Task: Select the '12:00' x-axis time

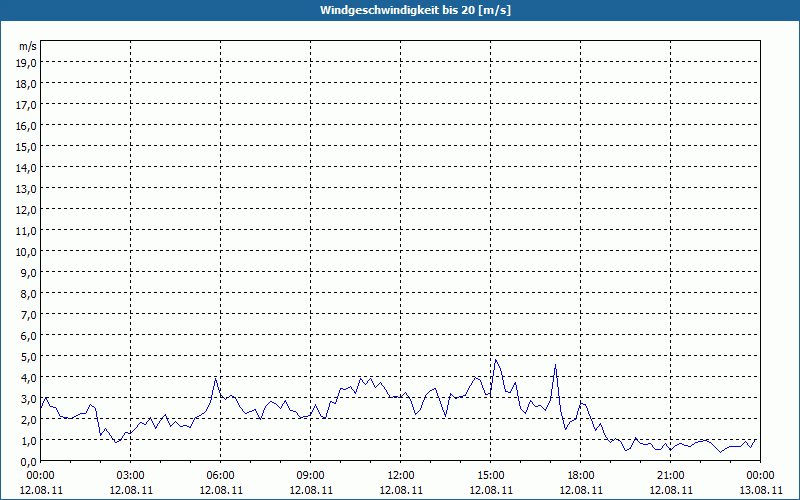Action: tap(401, 476)
